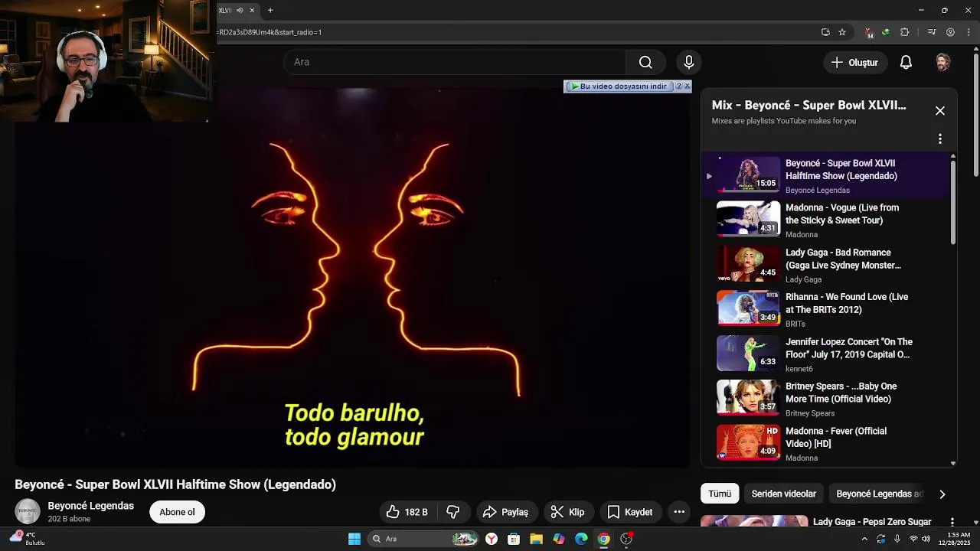
Task: Open the YouTube account avatar menu
Action: tap(942, 63)
